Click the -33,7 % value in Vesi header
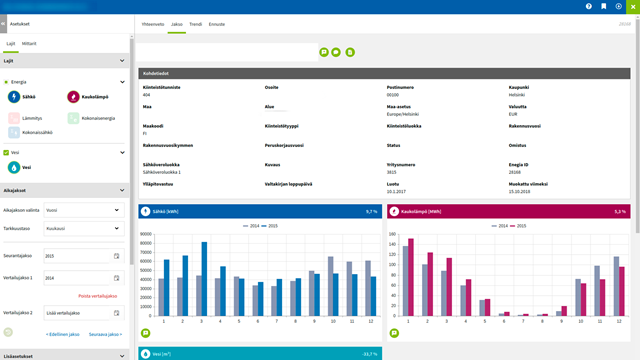This screenshot has width=640, height=360. coord(369,354)
